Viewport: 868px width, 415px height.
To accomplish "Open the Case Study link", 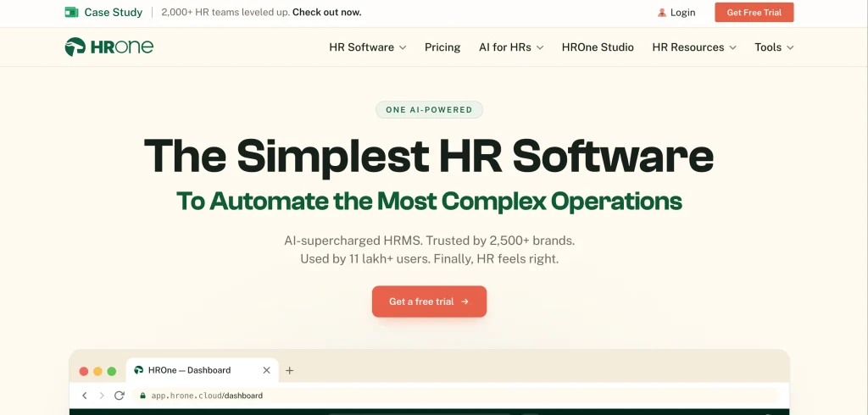I will coord(113,12).
